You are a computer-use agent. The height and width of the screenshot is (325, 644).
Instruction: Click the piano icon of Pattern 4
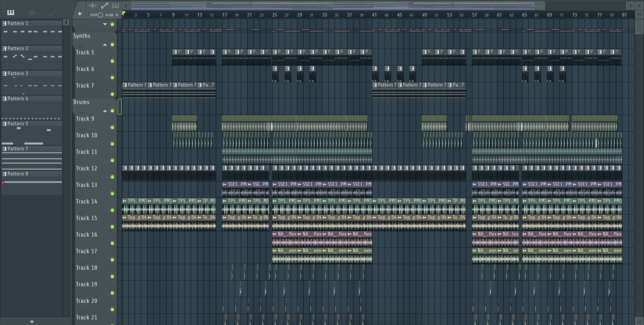point(4,98)
